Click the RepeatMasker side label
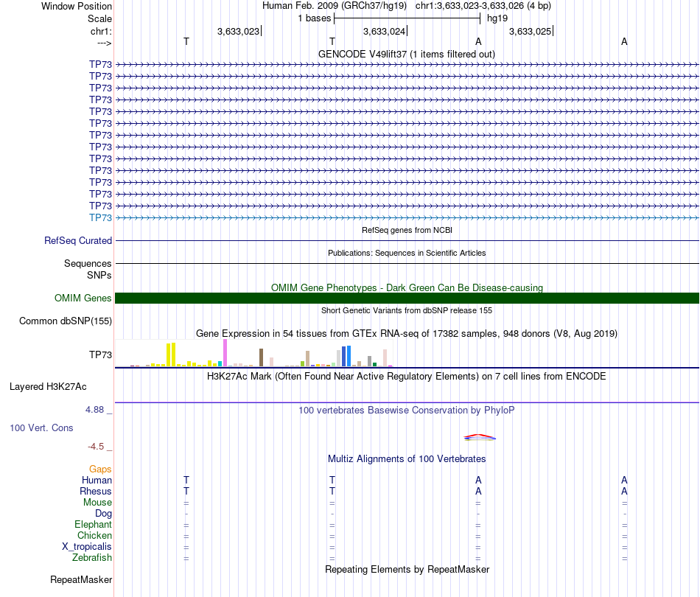This screenshot has width=700, height=597. pos(81,580)
